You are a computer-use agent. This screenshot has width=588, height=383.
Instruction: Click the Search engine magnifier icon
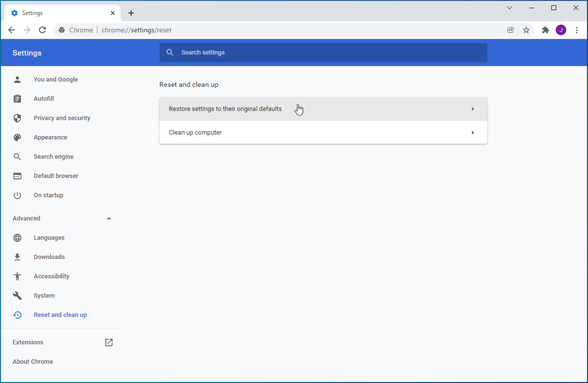(17, 156)
